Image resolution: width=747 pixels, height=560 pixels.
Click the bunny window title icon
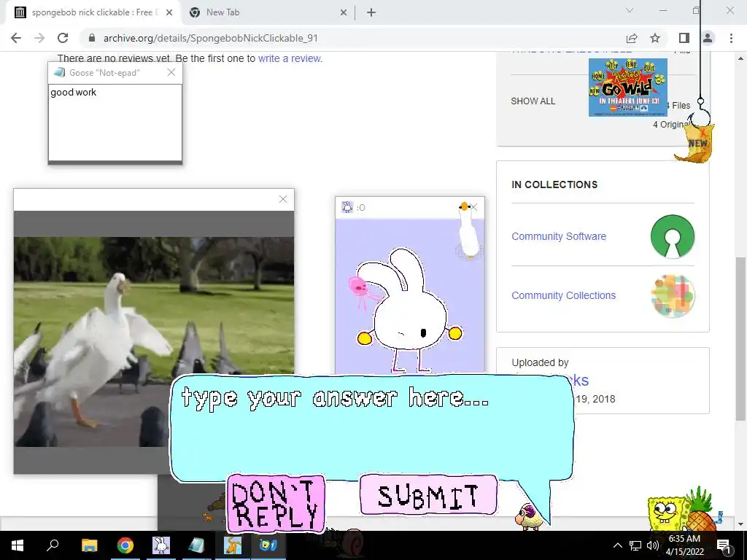pos(347,207)
